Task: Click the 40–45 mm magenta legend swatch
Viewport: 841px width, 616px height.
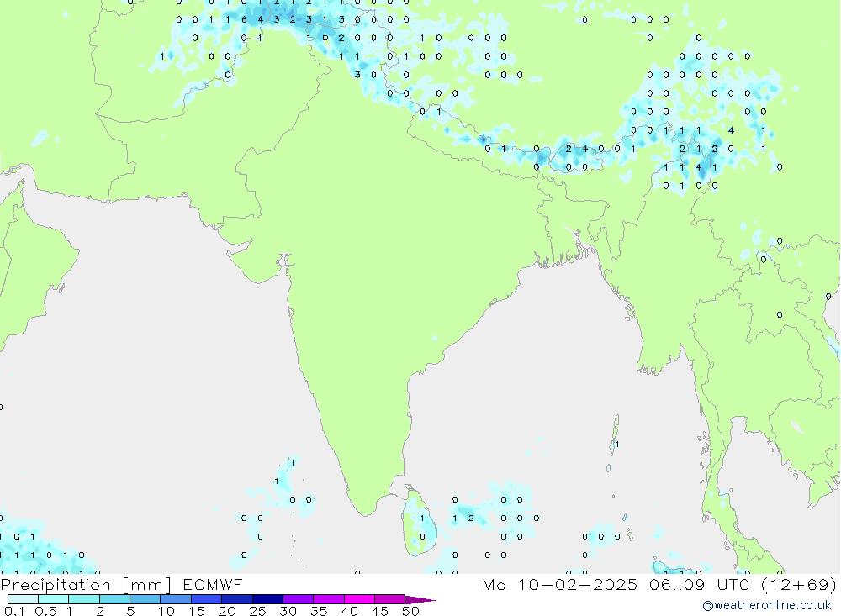Action: coord(359,599)
